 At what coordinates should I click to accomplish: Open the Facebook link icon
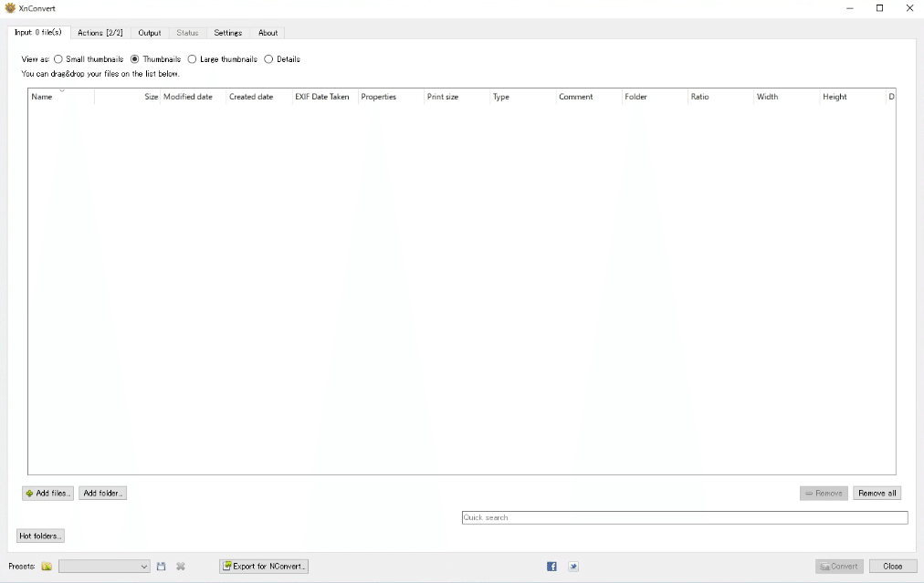551,567
